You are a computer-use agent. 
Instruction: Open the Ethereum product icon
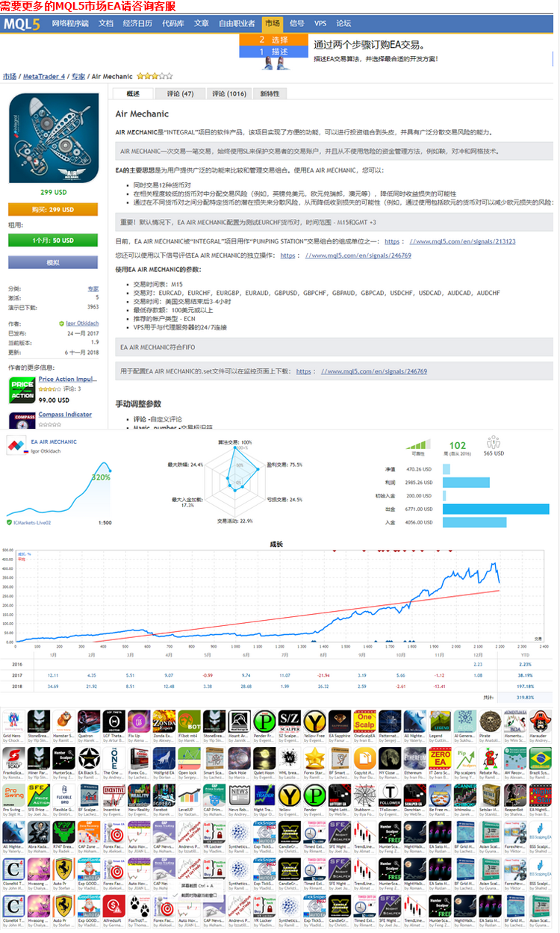tap(415, 757)
